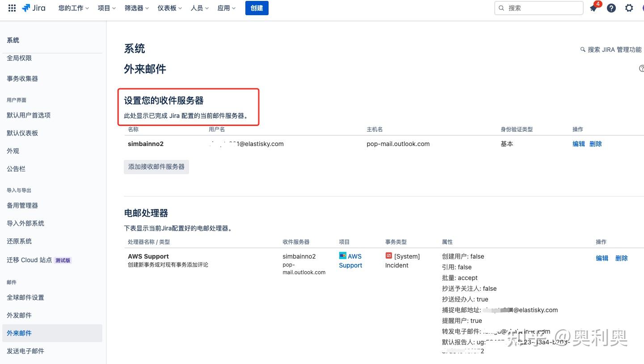644x364 pixels.
Task: Open the app switcher grid icon
Action: (12, 8)
